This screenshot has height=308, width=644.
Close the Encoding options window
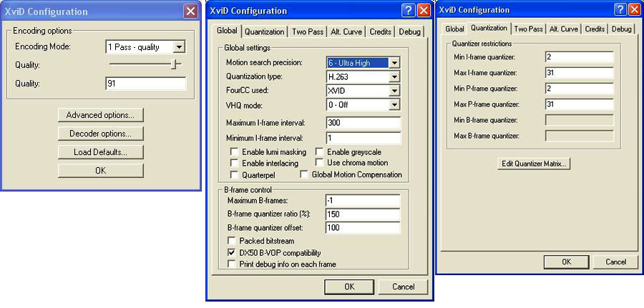[190, 11]
